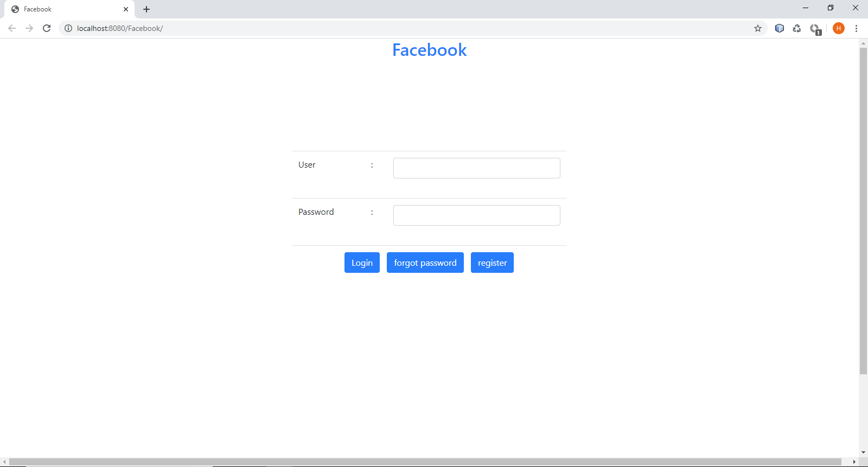Viewport: 868px width, 467px height.
Task: Open Chrome three-dot menu
Action: point(857,28)
